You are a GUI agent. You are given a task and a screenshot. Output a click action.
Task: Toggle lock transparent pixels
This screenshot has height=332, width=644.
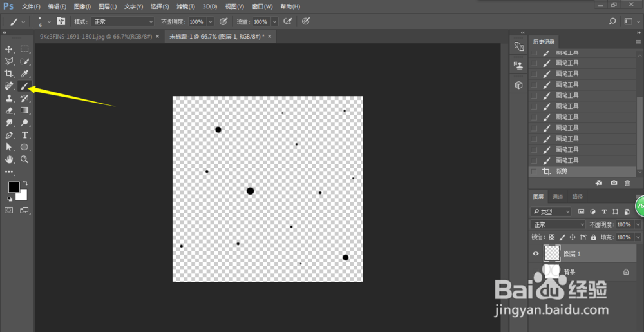[552, 237]
